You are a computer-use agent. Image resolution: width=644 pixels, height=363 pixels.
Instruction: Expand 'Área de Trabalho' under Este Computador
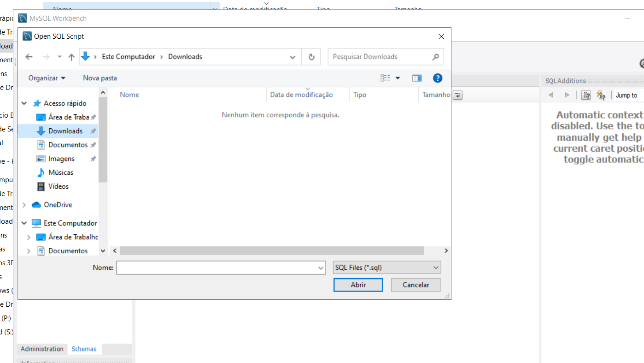click(x=29, y=237)
